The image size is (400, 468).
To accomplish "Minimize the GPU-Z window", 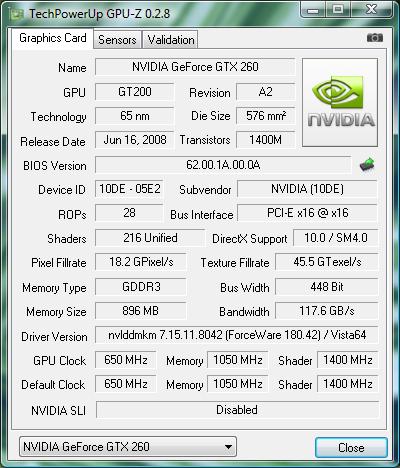I will pos(313,10).
